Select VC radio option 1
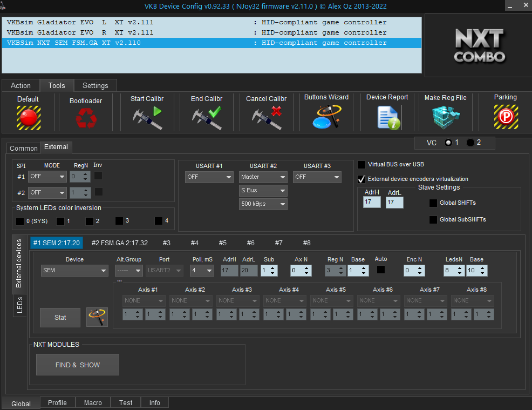Viewport: 532px width, 410px height. coord(448,143)
